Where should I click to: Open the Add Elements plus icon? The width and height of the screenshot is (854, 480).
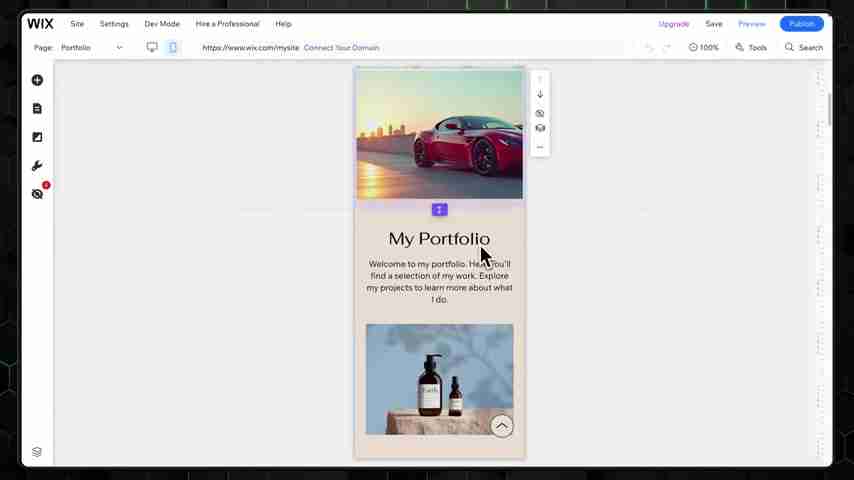pos(37,80)
